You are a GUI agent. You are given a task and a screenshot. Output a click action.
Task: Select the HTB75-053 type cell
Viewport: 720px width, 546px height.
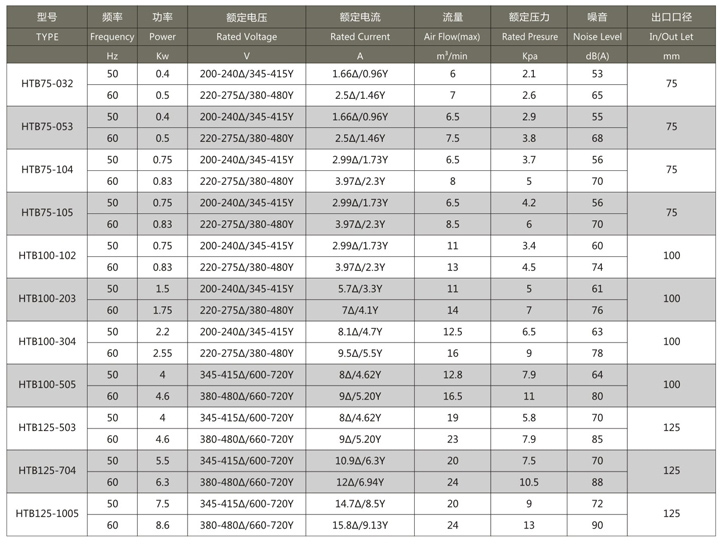click(x=47, y=127)
